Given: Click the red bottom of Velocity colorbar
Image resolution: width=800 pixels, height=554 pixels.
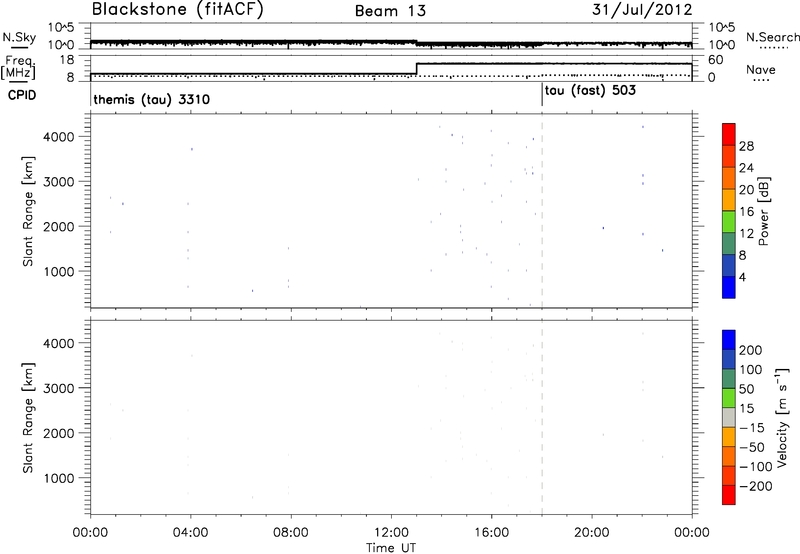Looking at the screenshot, I should 729,495.
